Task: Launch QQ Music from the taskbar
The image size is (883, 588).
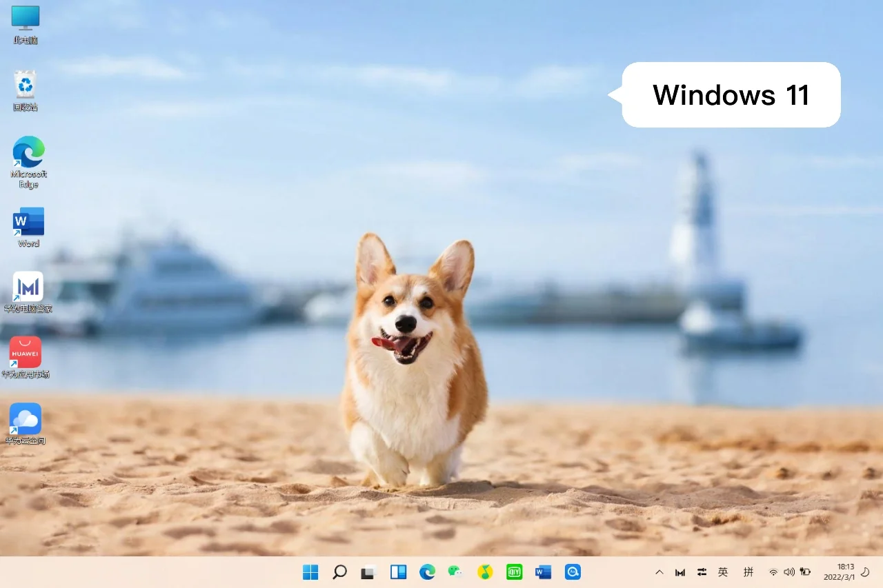Action: tap(485, 571)
